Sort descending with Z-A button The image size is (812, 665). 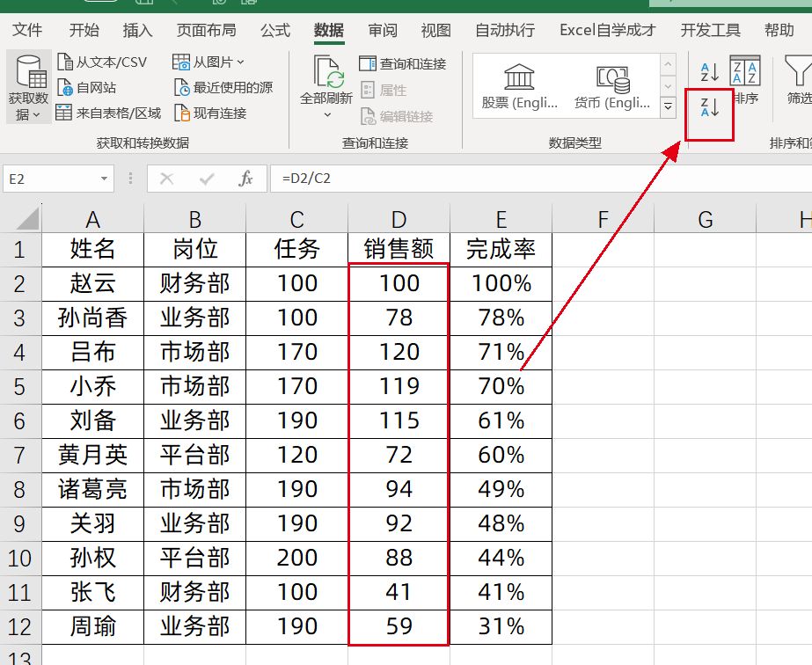coord(709,107)
